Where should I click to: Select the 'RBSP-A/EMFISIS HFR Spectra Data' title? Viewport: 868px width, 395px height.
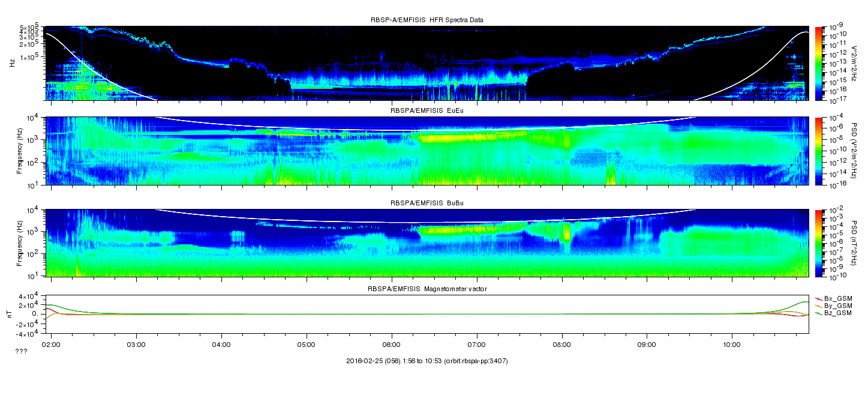click(427, 20)
